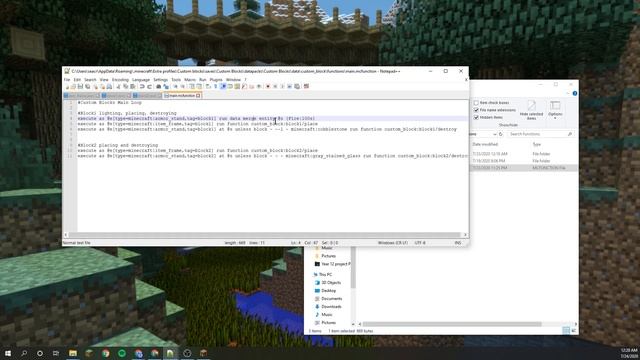Click the Record Macro red dot icon
This screenshot has height=360, width=640.
tap(268, 87)
